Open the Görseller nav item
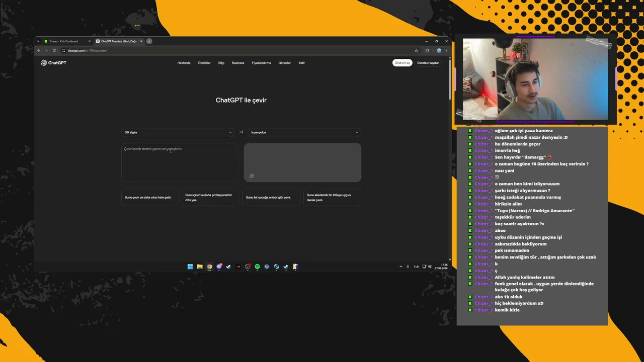 [x=284, y=63]
